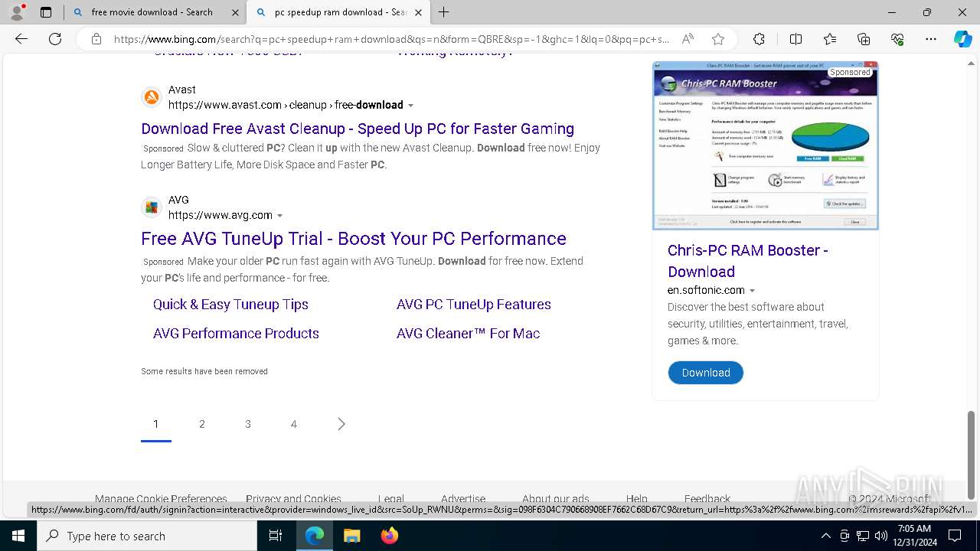This screenshot has width=980, height=551.
Task: Go to results page 4
Action: pos(294,424)
